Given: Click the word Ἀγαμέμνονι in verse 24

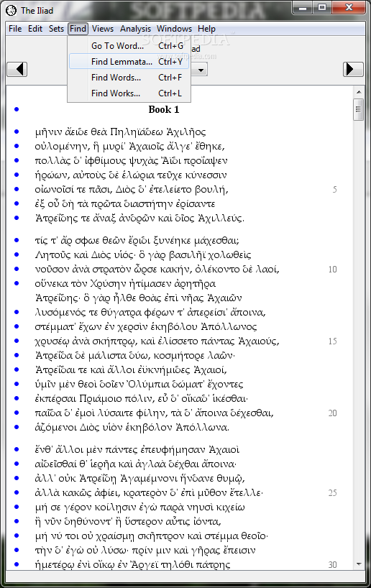Looking at the screenshot, I should point(150,479).
